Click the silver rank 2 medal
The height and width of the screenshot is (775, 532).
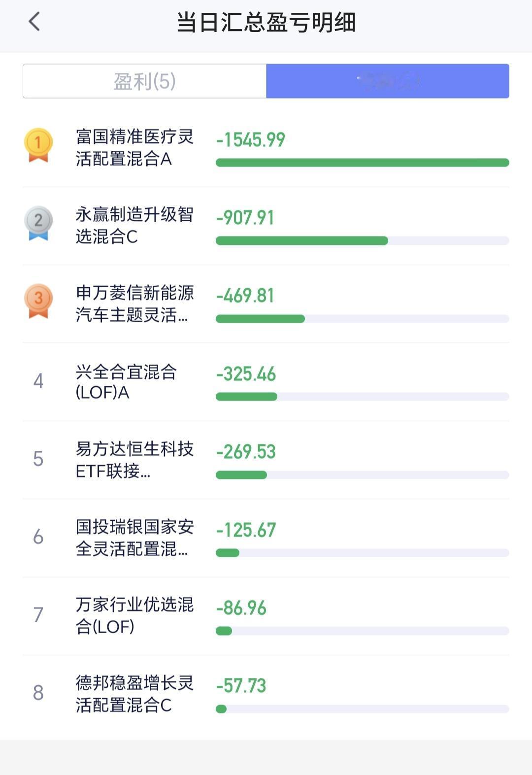(x=38, y=223)
